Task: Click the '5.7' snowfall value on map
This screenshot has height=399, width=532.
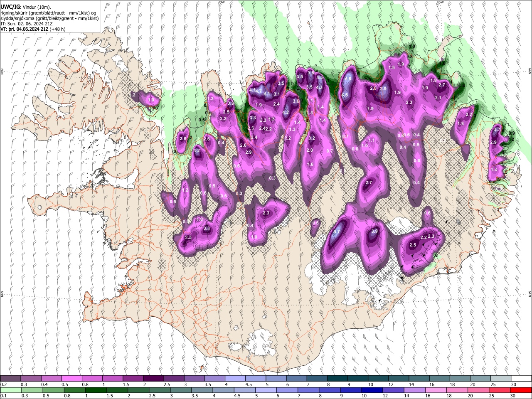Action: pos(337,232)
